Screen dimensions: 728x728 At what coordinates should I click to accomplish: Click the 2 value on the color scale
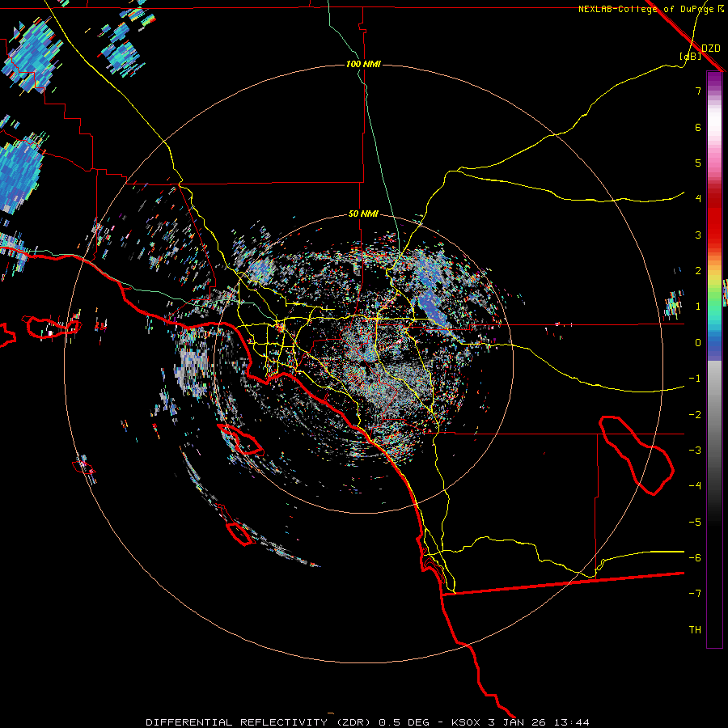tap(698, 271)
